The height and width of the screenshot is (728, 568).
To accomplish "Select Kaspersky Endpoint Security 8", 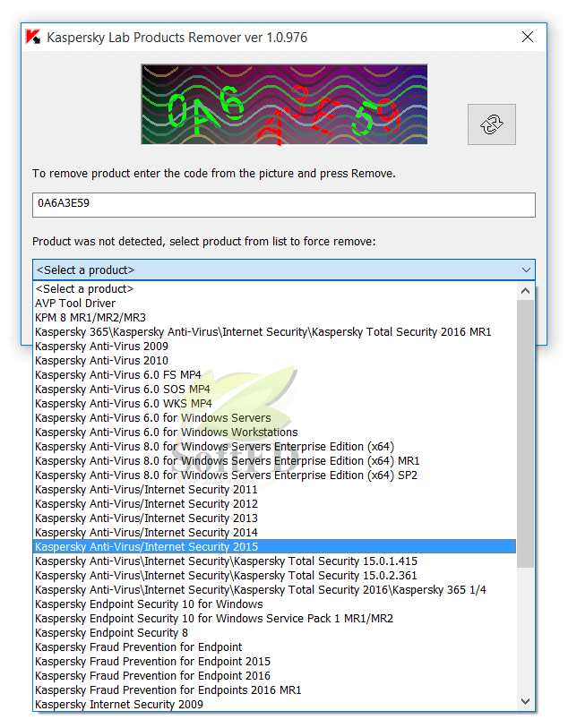I will [x=274, y=633].
